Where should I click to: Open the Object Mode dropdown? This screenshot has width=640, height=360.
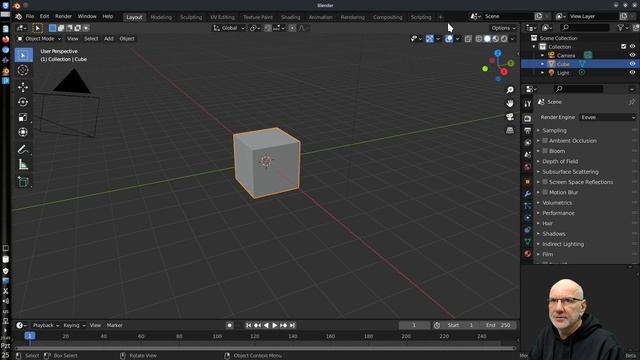[39, 38]
